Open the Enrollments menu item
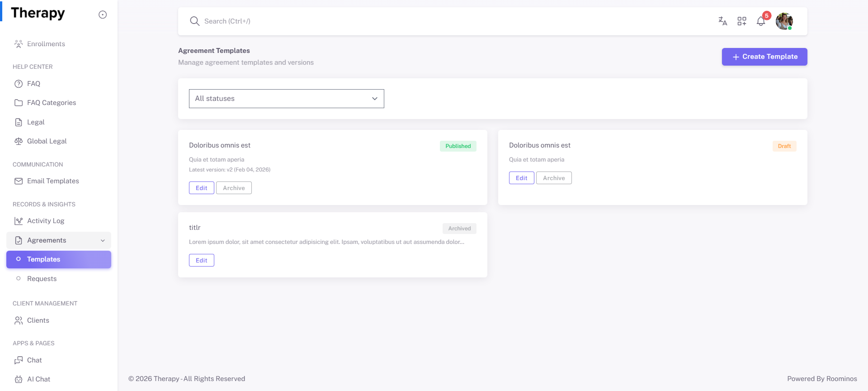This screenshot has height=391, width=868. tap(59, 44)
